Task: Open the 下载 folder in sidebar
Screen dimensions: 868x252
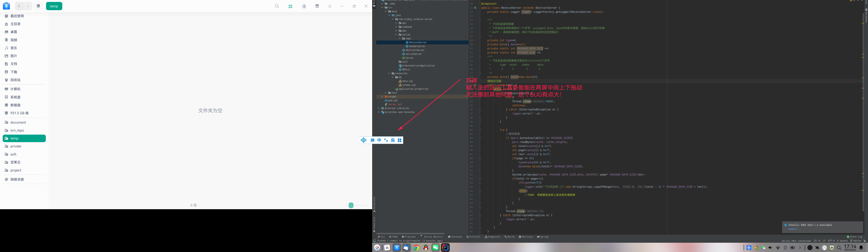Action: [x=14, y=72]
